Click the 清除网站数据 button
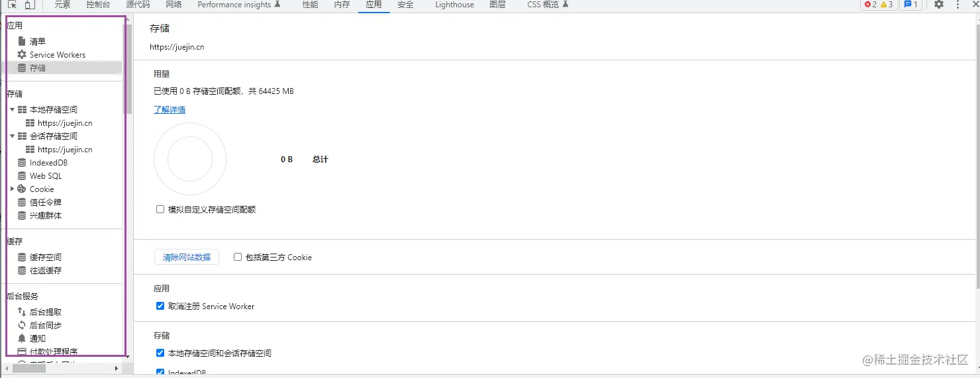The image size is (980, 378). click(187, 257)
